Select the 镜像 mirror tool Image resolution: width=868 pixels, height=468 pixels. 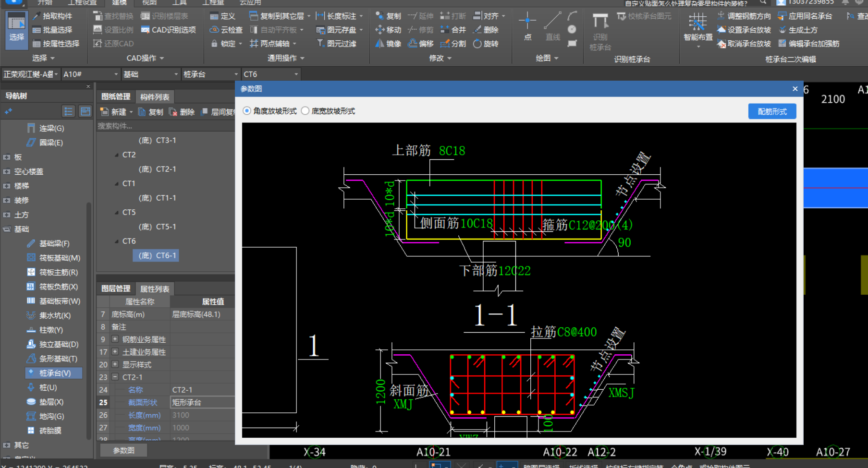388,44
